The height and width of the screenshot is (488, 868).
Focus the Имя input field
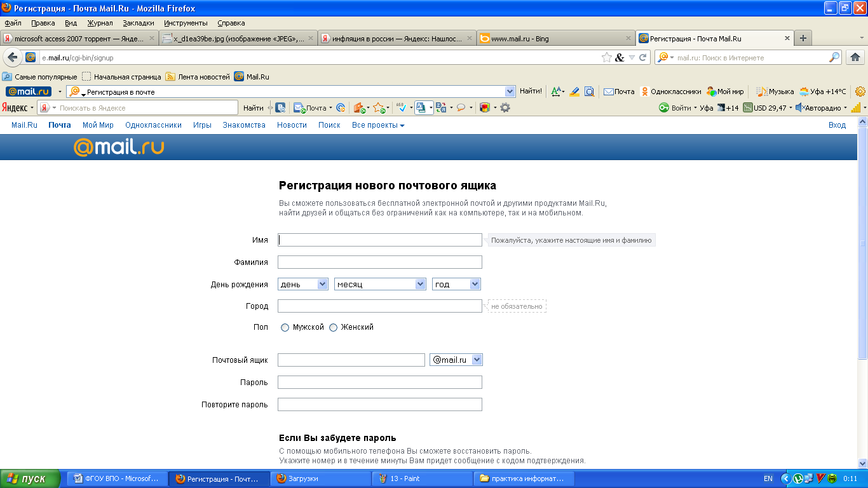(380, 240)
